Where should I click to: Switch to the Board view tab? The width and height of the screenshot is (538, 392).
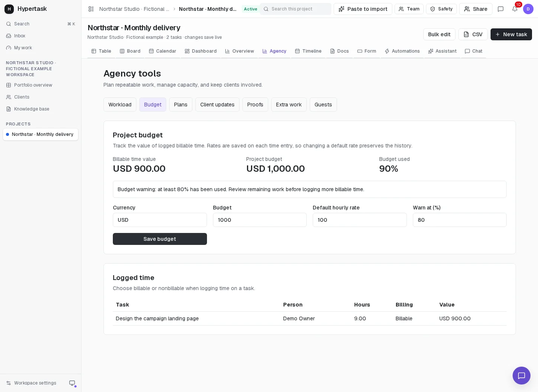point(130,51)
